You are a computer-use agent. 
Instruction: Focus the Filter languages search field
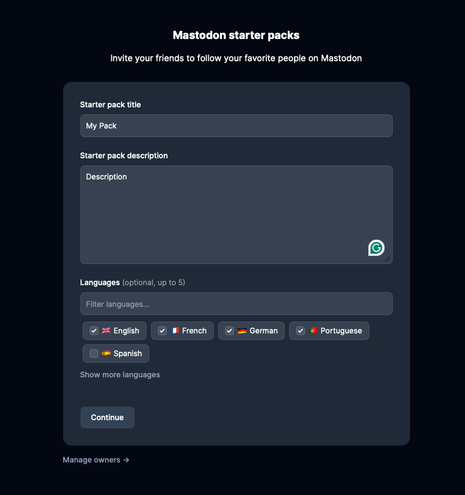(236, 304)
